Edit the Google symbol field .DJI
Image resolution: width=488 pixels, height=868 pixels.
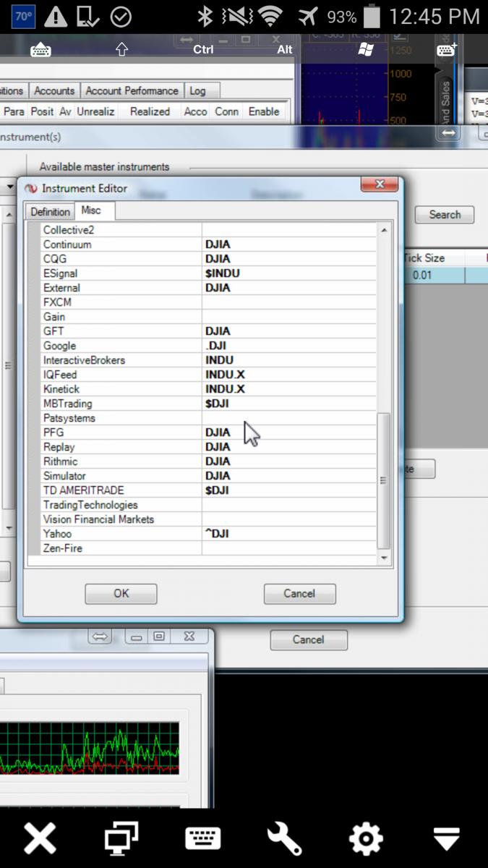(x=289, y=346)
